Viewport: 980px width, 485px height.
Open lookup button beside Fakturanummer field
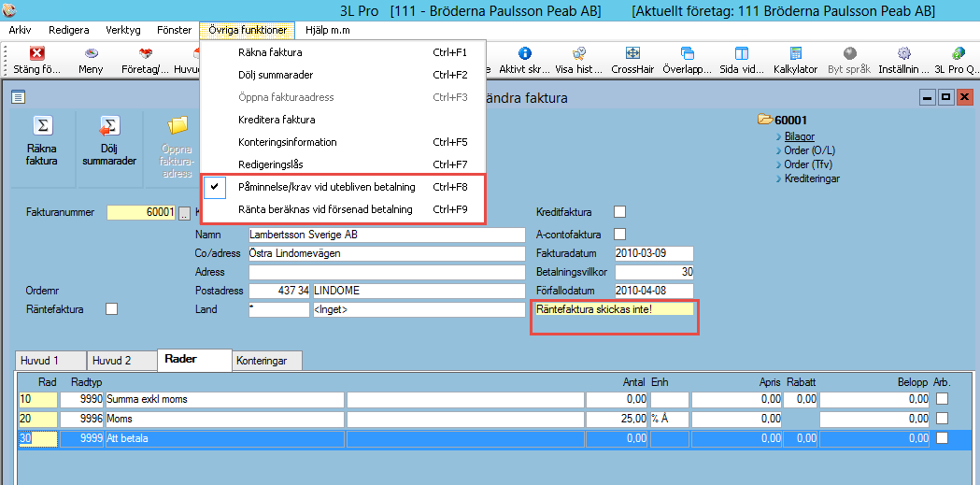184,213
